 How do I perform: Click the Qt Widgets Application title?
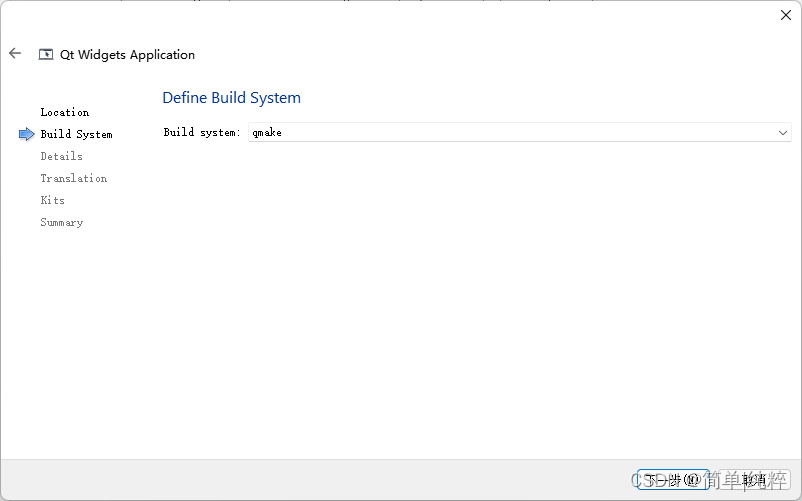(127, 55)
